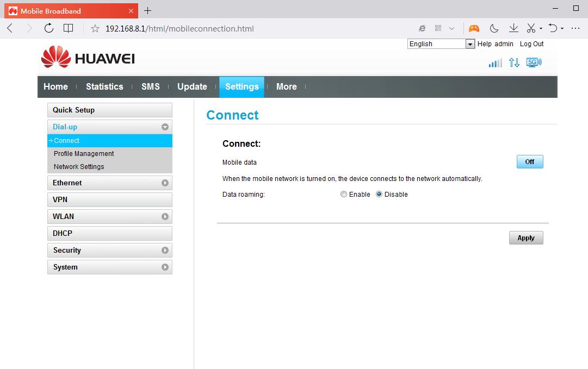Click the Huawei logo

pyautogui.click(x=88, y=58)
